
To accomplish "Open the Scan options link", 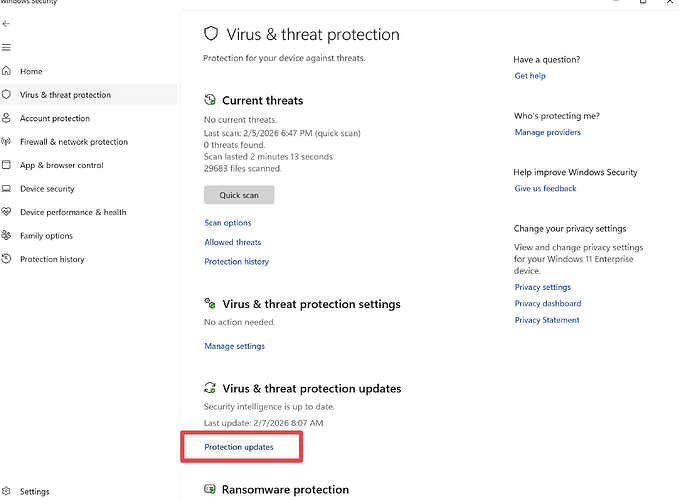I will point(228,223).
